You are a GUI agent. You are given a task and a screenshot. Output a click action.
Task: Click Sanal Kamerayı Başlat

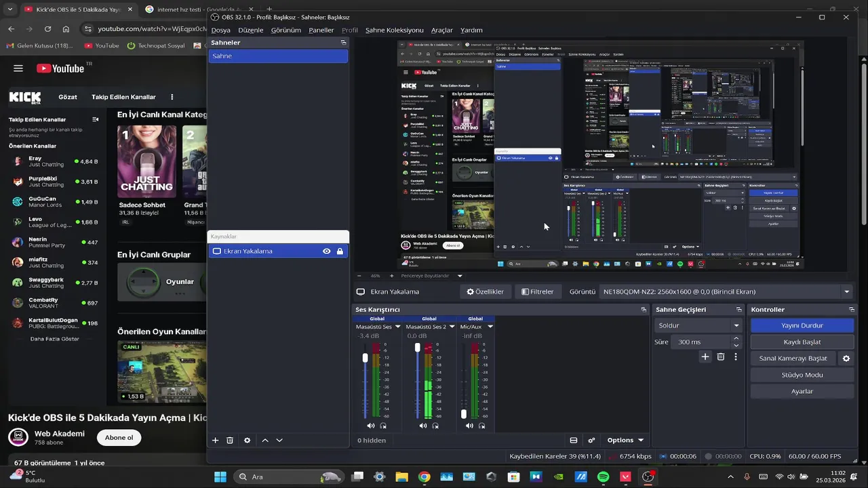tap(793, 359)
